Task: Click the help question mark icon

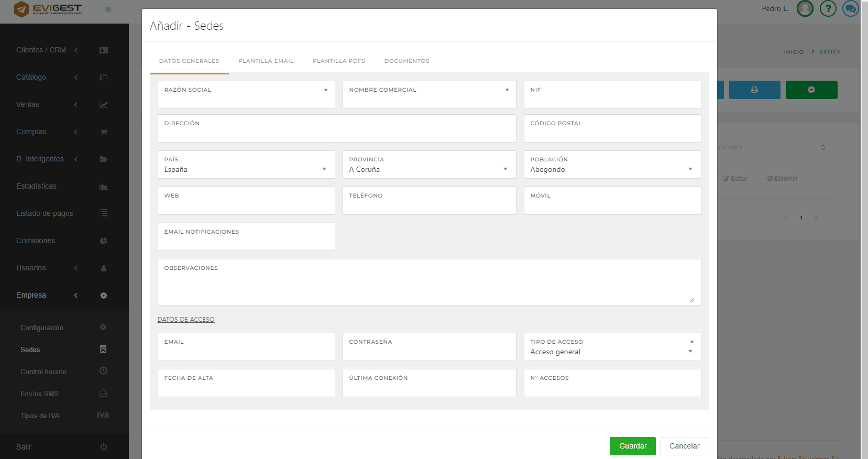Action: (828, 9)
